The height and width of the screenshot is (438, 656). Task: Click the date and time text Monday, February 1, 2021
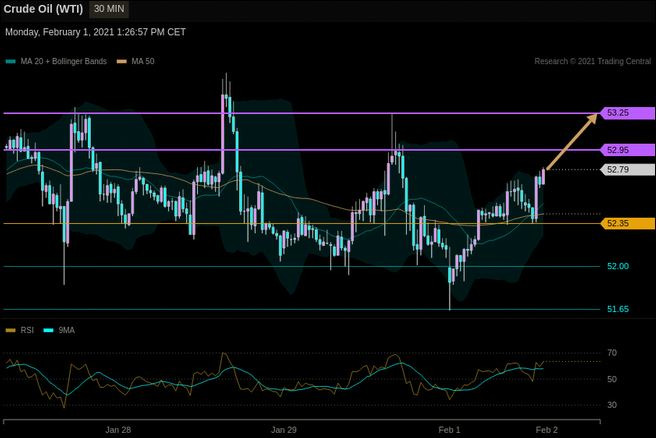[x=95, y=32]
